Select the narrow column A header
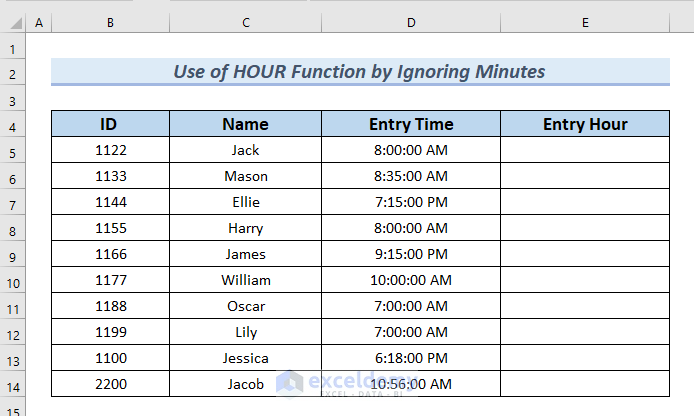This screenshot has height=416, width=694. point(39,21)
